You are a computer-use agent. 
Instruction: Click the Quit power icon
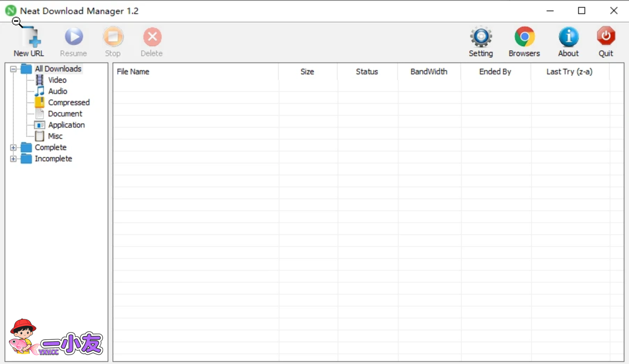pyautogui.click(x=606, y=37)
